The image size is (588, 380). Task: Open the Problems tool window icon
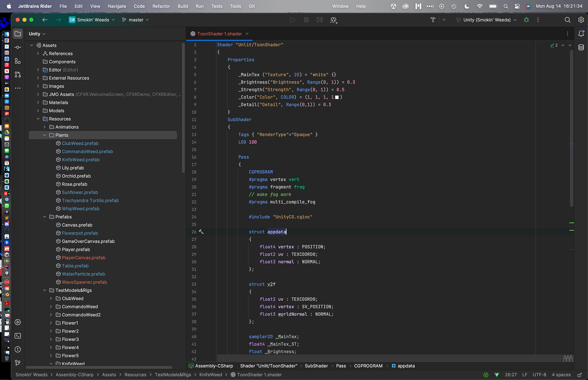point(18,349)
